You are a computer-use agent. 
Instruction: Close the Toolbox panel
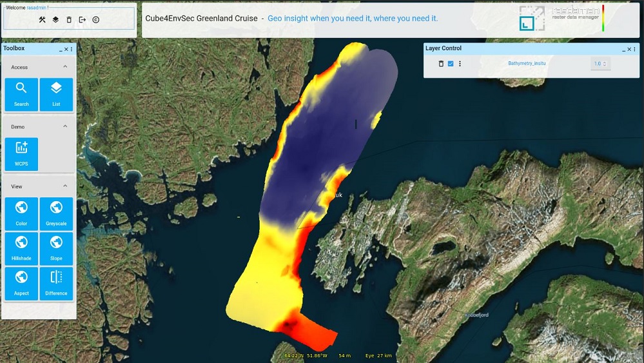(66, 49)
